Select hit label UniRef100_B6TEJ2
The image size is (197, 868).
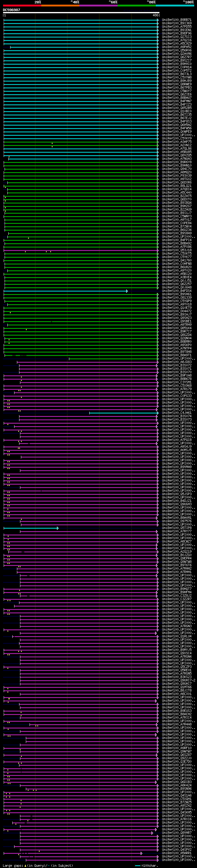(177, 118)
